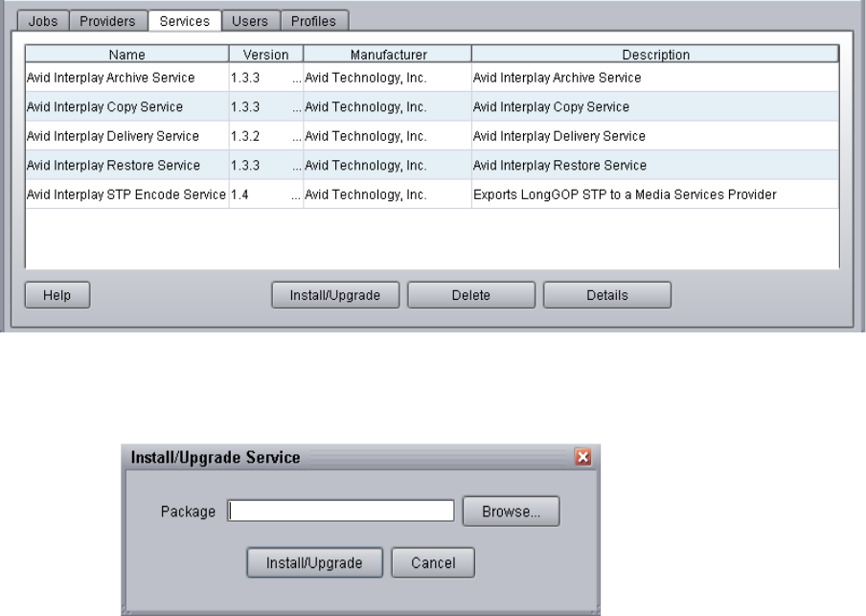Cancel the Install/Upgrade Service dialog

pyautogui.click(x=433, y=562)
